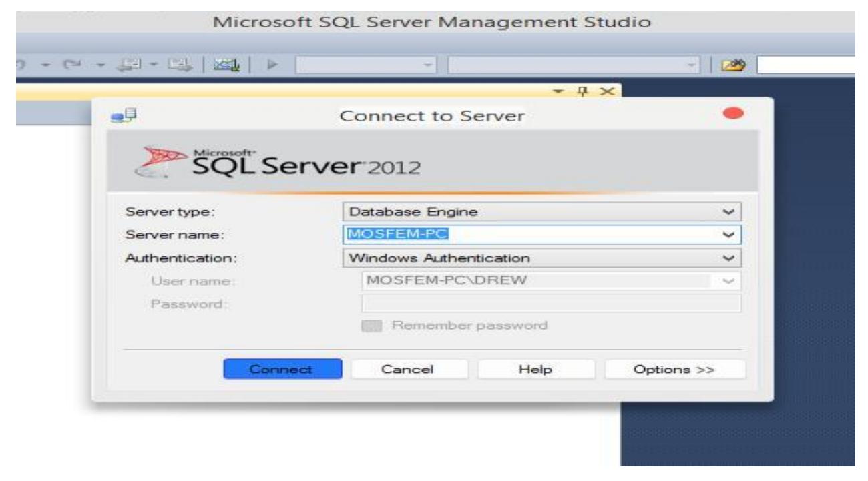Image resolution: width=868 pixels, height=481 pixels.
Task: Click the Undo icon on the toolbar
Action: click(20, 63)
